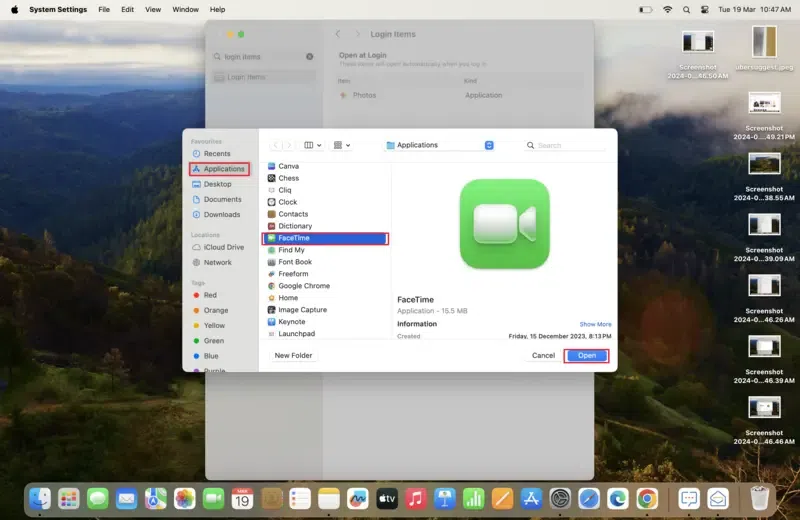Open the Applications folder path dropdown
Viewport: 800px width, 520px height.
point(439,145)
